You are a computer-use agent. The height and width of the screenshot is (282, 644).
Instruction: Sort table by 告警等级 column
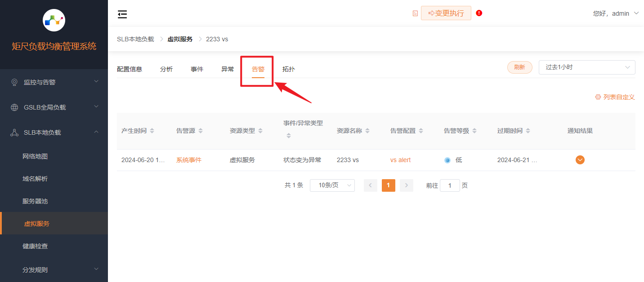point(460,131)
